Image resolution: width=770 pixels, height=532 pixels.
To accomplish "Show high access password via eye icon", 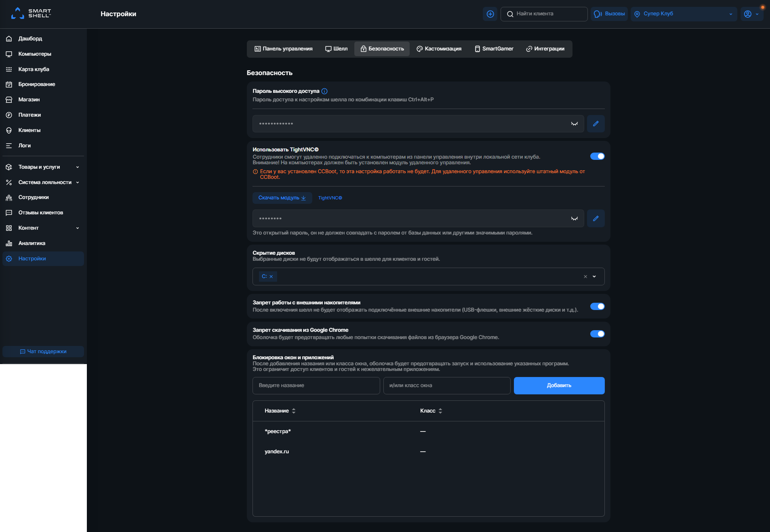I will pos(574,124).
